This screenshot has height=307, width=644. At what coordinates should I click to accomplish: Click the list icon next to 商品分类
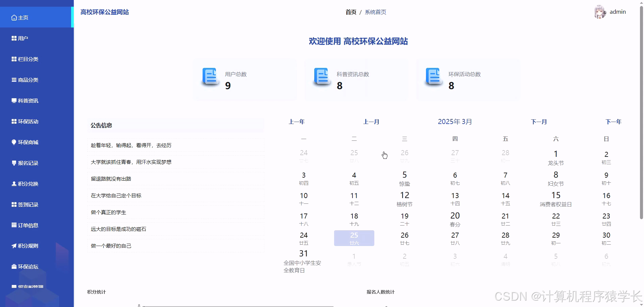pyautogui.click(x=14, y=80)
